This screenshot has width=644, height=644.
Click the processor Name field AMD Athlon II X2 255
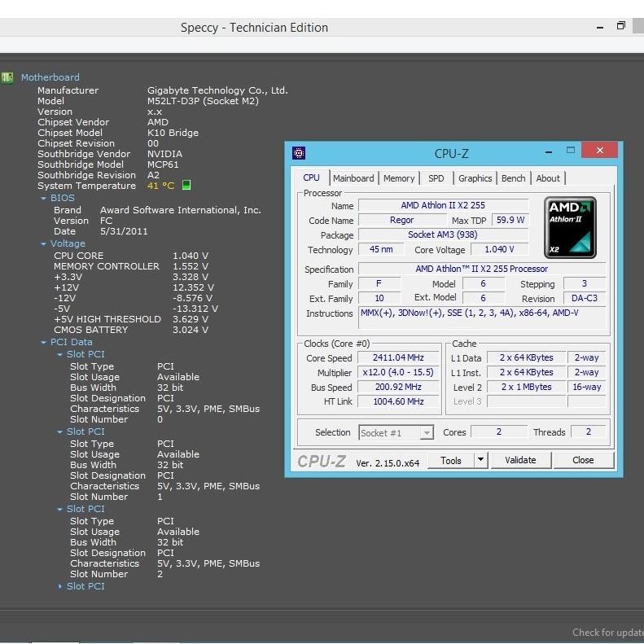443,205
